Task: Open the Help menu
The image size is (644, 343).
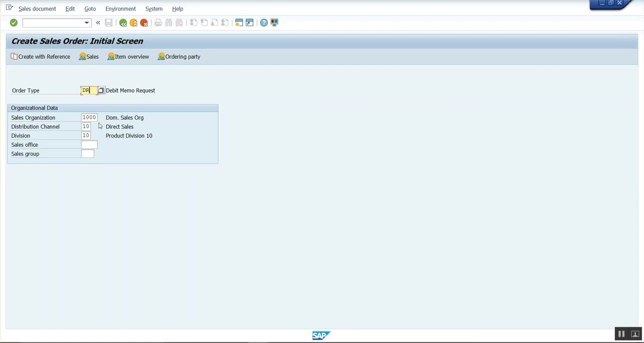Action: 178,9
